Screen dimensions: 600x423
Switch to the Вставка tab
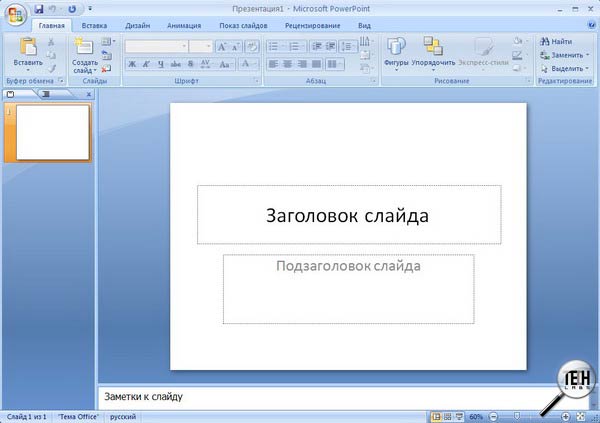94,26
